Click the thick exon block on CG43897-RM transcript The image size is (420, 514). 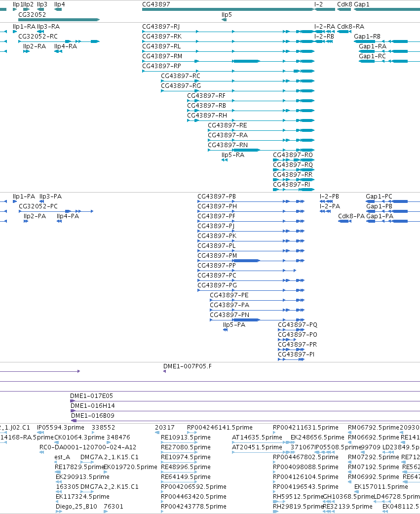pos(246,61)
